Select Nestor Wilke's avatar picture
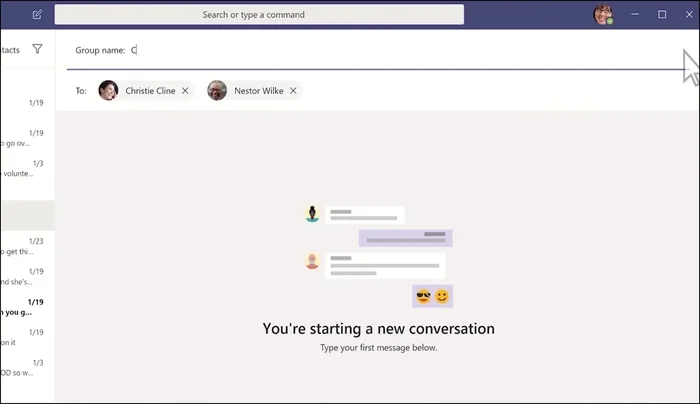 tap(217, 90)
